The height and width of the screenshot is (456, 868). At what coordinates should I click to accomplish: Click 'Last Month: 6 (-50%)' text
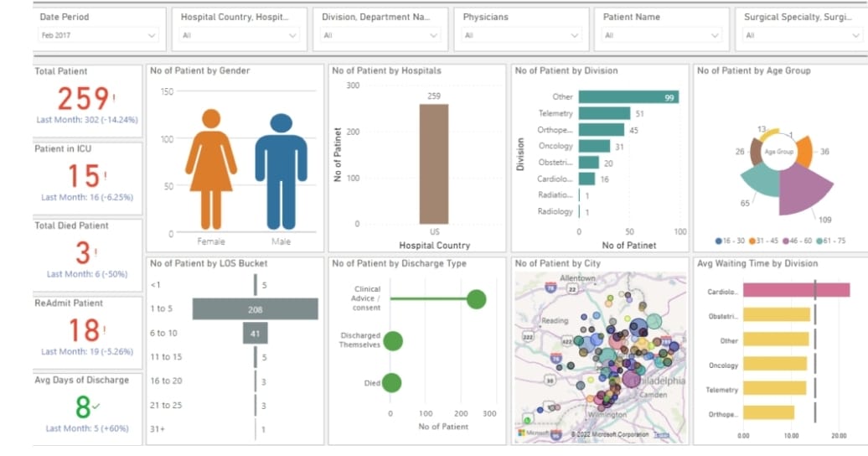pos(87,274)
